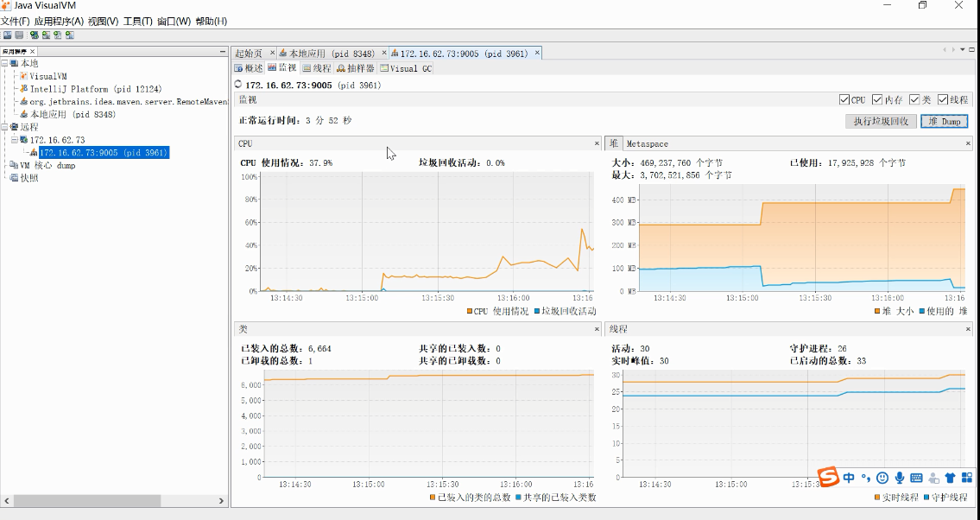
Task: Close the 应用程序 side panel tab
Action: (33, 51)
